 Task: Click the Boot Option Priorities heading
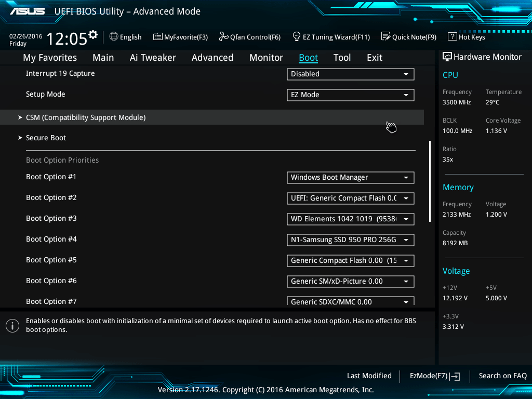point(62,160)
